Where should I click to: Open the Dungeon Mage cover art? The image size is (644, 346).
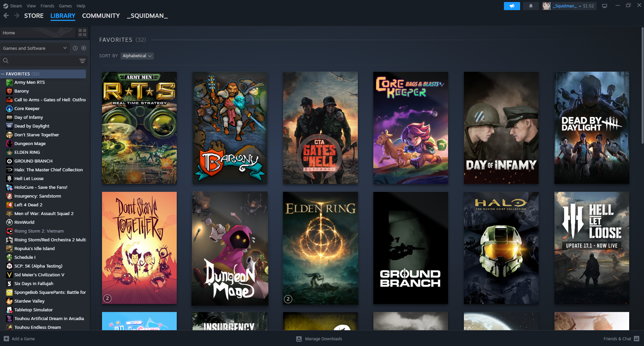(x=230, y=248)
